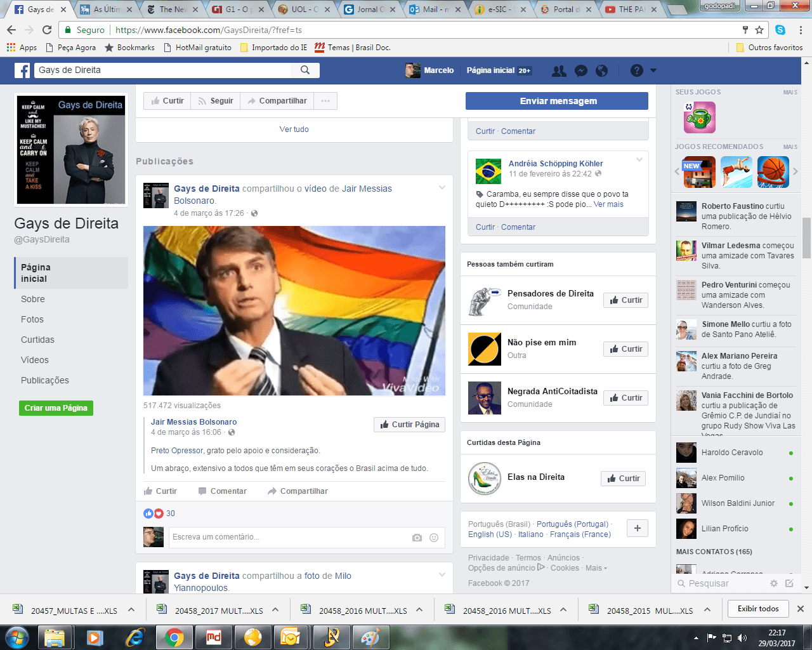Click the Facebook help question mark icon

[636, 70]
